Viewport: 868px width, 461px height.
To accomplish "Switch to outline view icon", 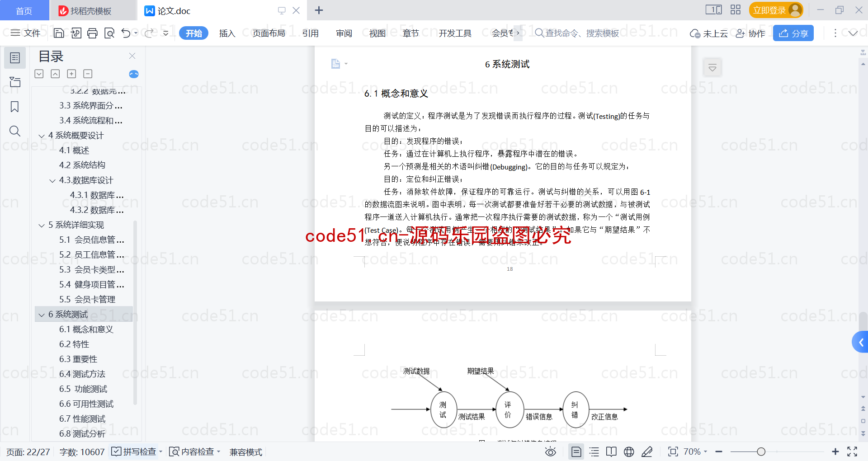I will (594, 452).
